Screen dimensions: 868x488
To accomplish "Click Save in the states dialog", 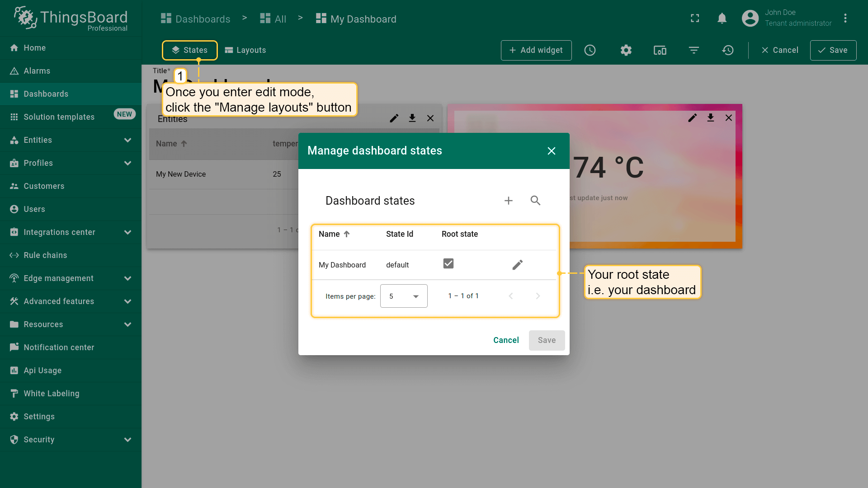I will [547, 340].
